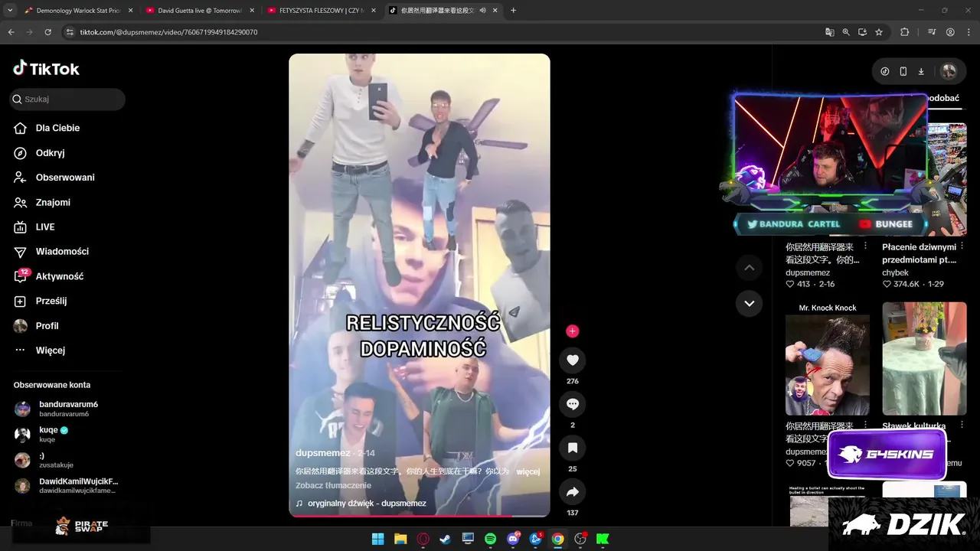Open Opera browser from taskbar

pos(423,539)
